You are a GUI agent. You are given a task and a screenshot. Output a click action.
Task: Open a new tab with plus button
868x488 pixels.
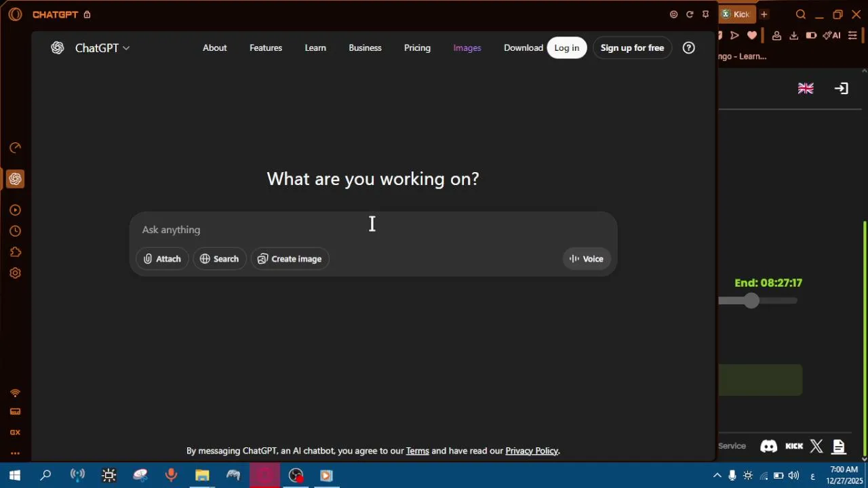point(764,14)
